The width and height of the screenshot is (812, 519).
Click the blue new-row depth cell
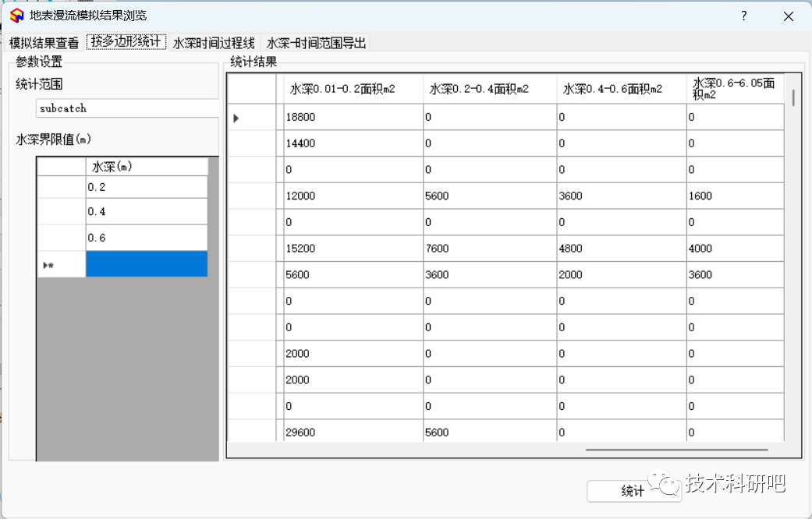tap(147, 264)
